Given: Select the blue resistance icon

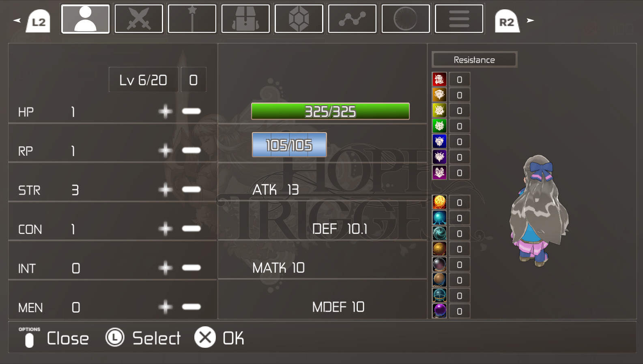Looking at the screenshot, I should 439,141.
